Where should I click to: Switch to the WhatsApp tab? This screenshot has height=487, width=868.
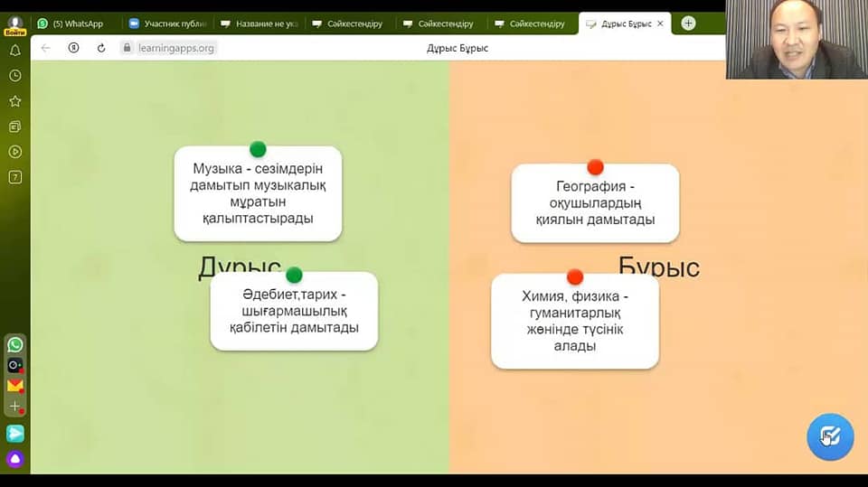click(x=77, y=23)
